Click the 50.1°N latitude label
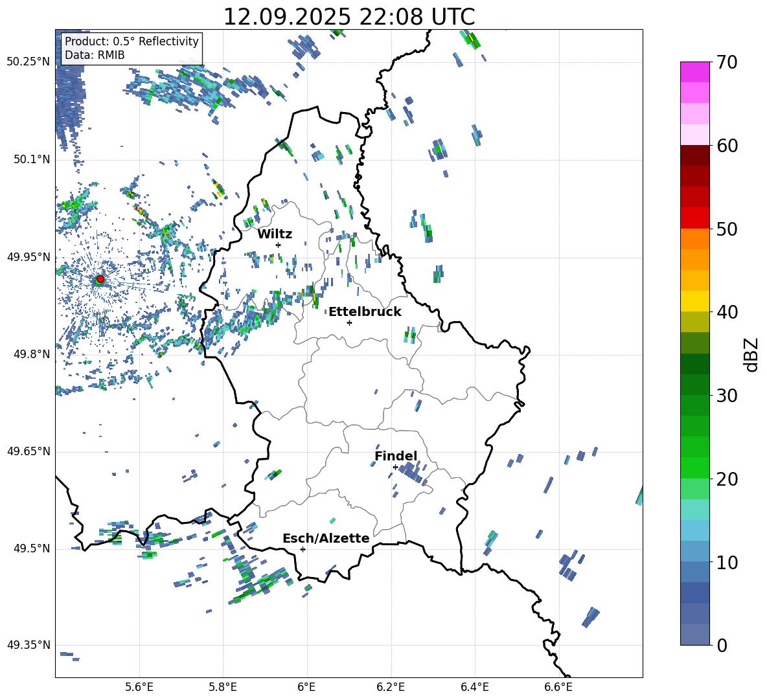 tap(32, 159)
